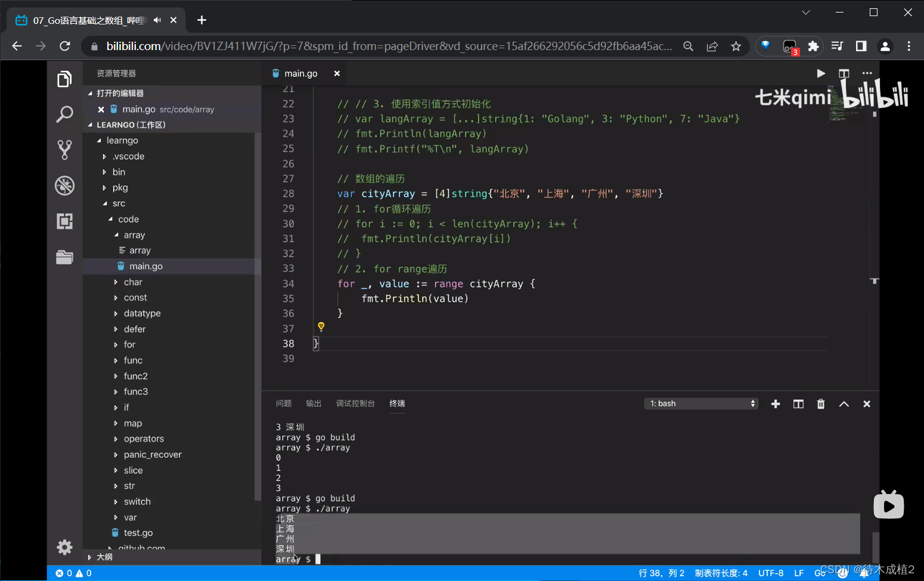Collapse the LEARNGO (工作区) section

(x=91, y=125)
